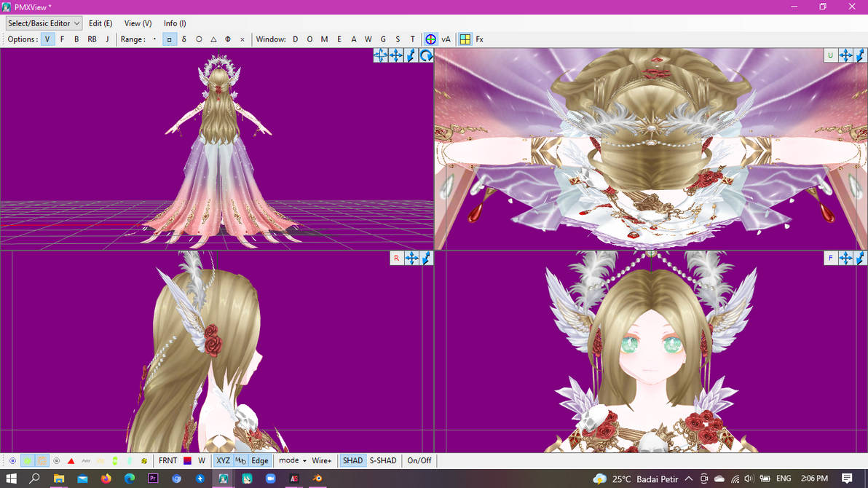Open Blender from the taskbar
Viewport: 868px width, 488px height.
[317, 479]
